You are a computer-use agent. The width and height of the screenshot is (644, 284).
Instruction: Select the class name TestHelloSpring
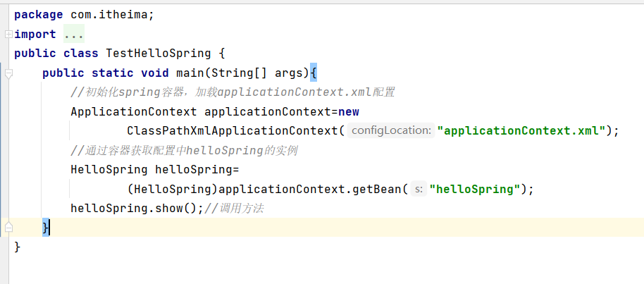(x=158, y=54)
